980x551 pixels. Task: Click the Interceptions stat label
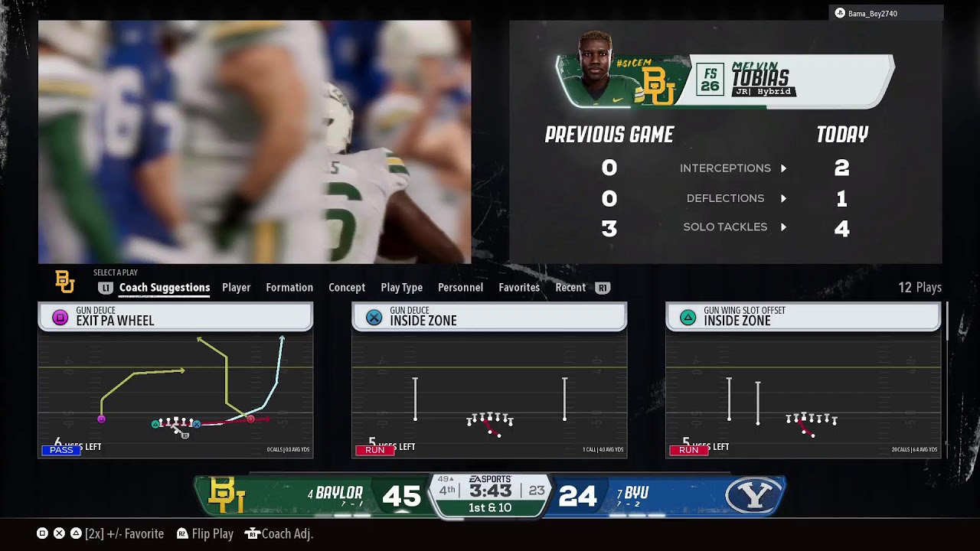tap(725, 168)
